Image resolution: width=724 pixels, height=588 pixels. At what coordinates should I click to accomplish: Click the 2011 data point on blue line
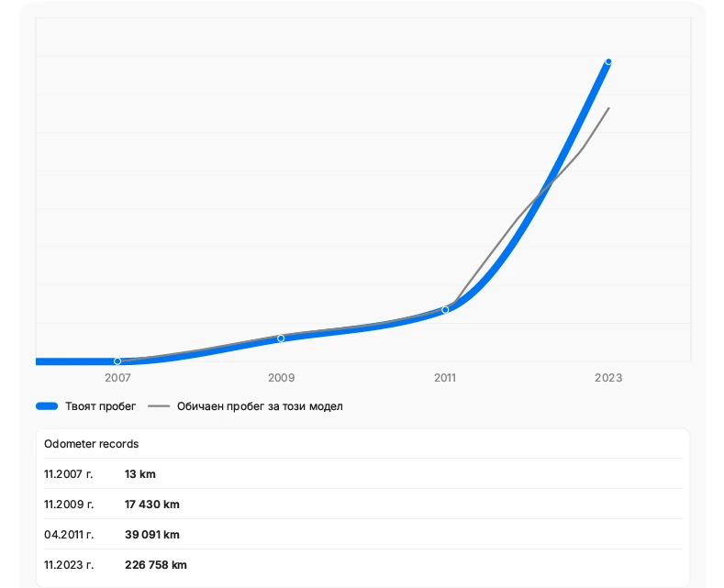click(x=445, y=310)
